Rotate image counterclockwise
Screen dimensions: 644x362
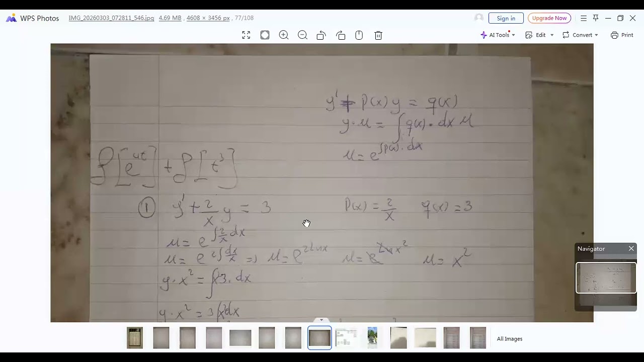[321, 35]
